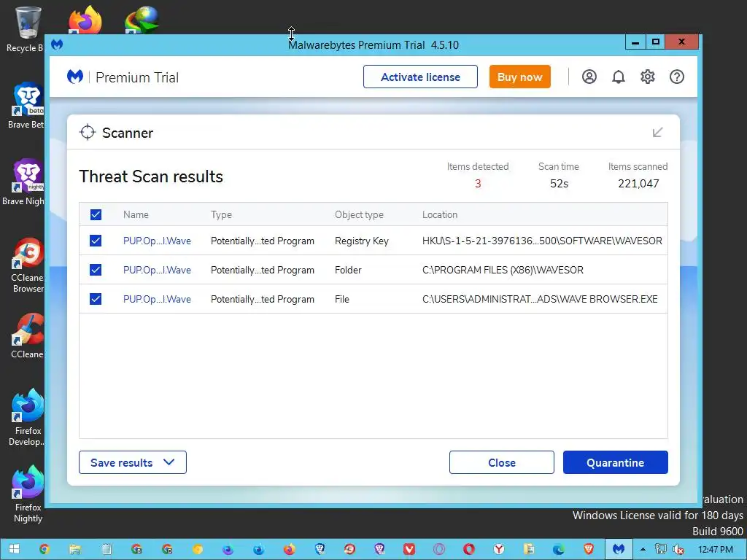Click the orange Buy now button
This screenshot has width=747, height=560.
519,77
